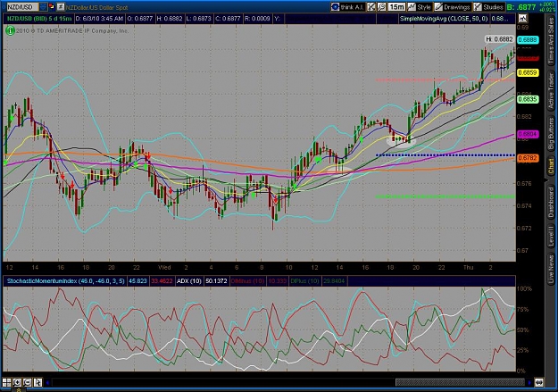This screenshot has width=558, height=392.
Task: Click the close price C: 0.6877
Action: coord(228,19)
